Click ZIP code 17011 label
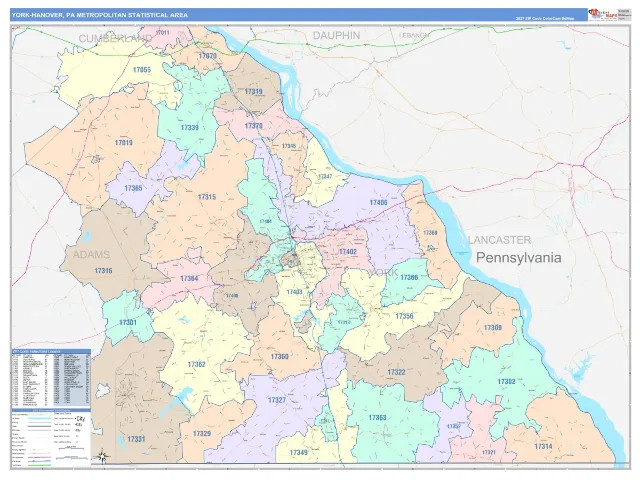This screenshot has height=480, width=640. [162, 32]
